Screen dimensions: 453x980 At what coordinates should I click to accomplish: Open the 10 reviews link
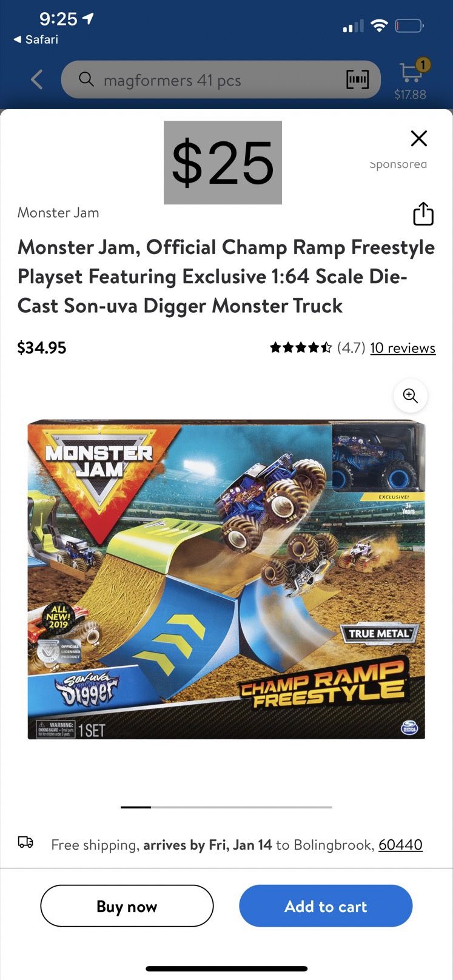click(403, 347)
